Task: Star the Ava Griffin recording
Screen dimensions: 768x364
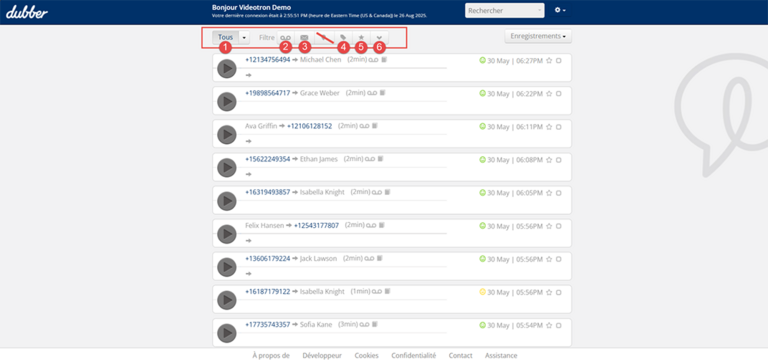Action: click(549, 126)
